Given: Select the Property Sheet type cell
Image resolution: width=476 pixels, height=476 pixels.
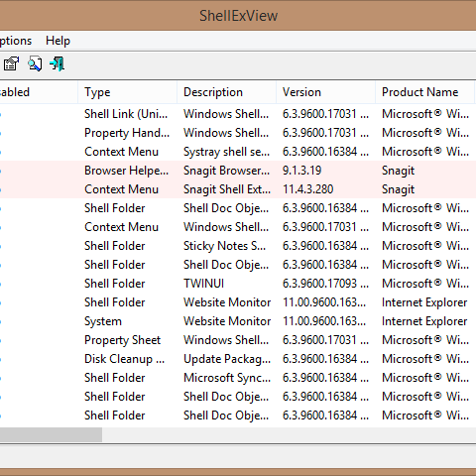Looking at the screenshot, I should (x=122, y=340).
